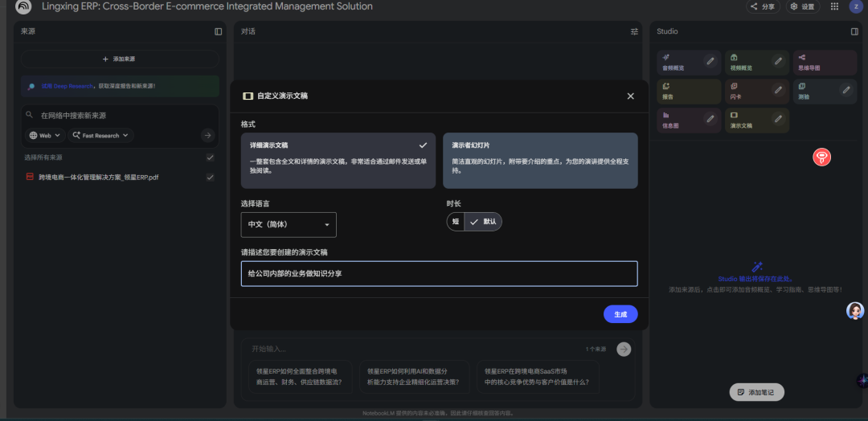Open the Fast Research dropdown
868x421 pixels.
tap(100, 136)
